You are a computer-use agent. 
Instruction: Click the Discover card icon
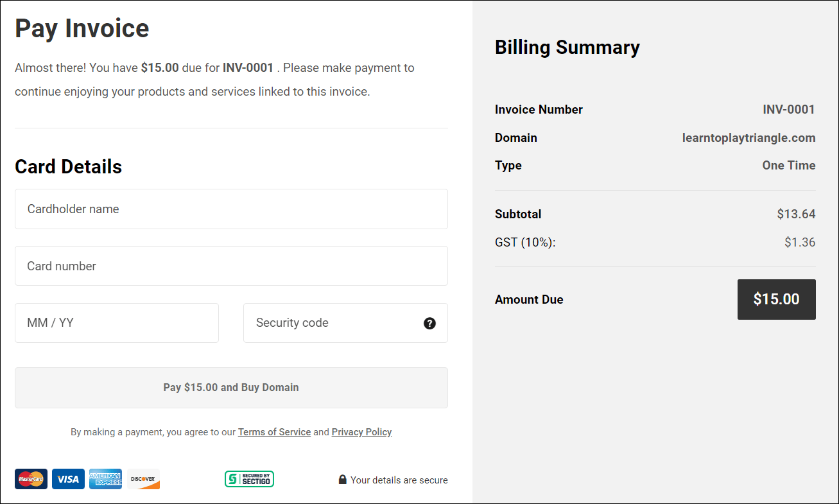click(x=143, y=479)
